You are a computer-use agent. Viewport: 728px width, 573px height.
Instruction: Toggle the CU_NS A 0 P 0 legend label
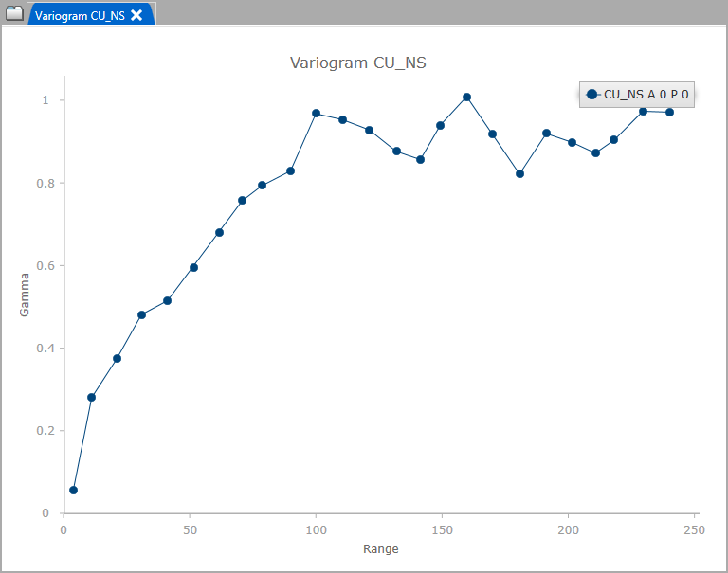[x=646, y=94]
